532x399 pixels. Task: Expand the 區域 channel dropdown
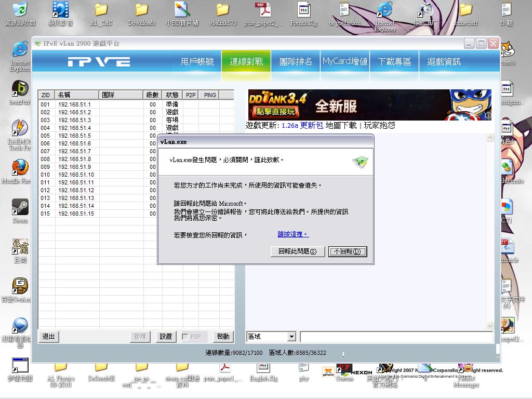pos(291,337)
